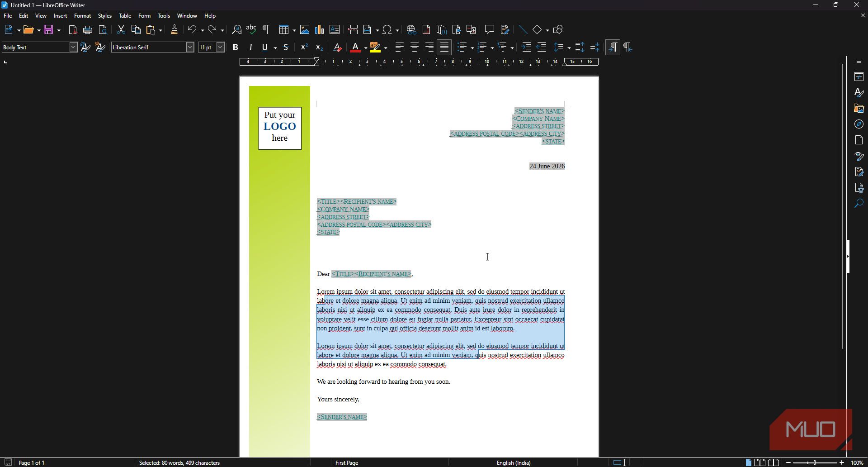Click the logo placeholder box
Image resolution: width=868 pixels, height=467 pixels.
280,128
